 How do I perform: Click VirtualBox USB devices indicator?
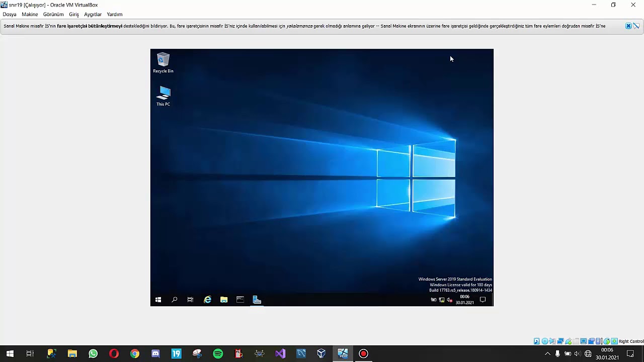point(568,341)
